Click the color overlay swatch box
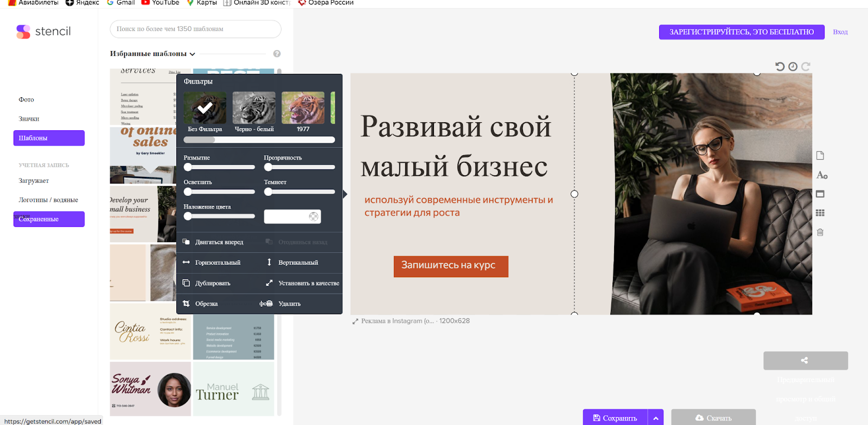 [x=292, y=217]
